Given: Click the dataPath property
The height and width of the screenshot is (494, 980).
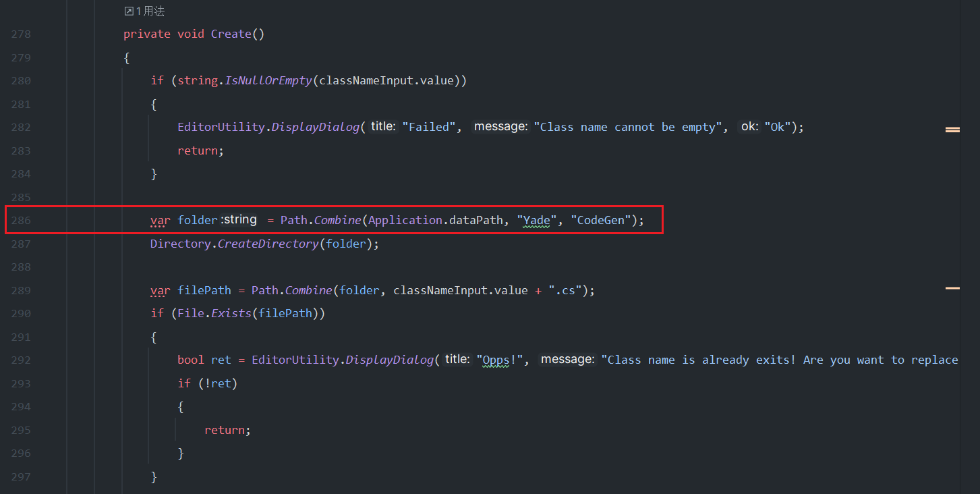Looking at the screenshot, I should point(477,220).
